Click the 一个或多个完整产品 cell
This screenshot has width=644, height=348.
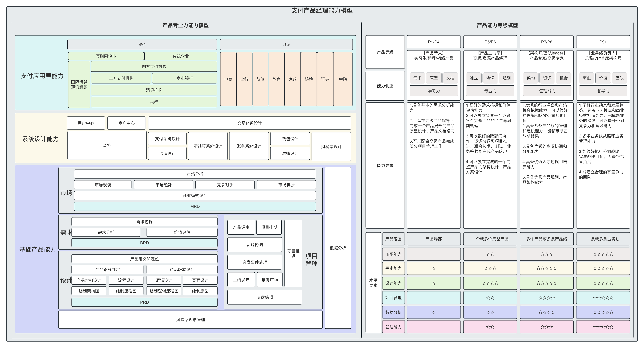point(490,239)
